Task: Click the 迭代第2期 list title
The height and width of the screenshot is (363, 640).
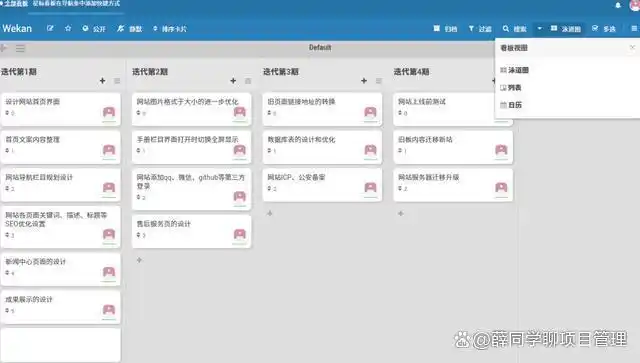Action: (x=150, y=72)
